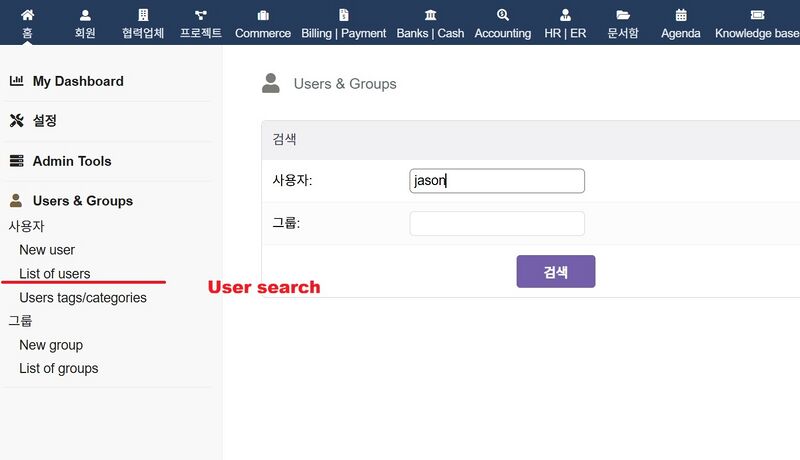Click the 사용자 search field containing jason
Image resolution: width=800 pixels, height=460 pixels.
(497, 181)
